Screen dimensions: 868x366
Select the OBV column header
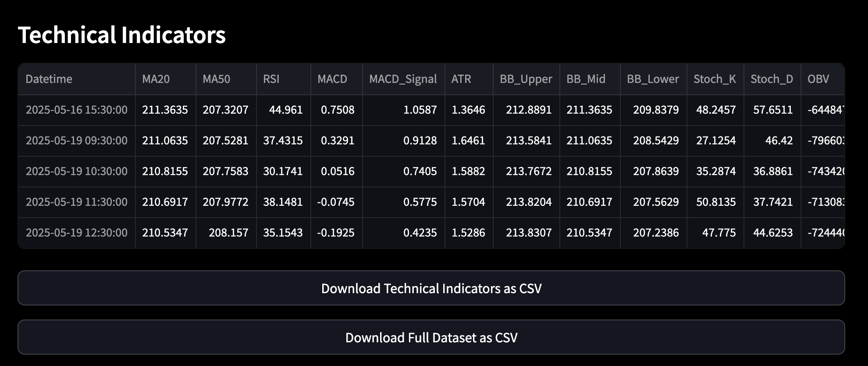click(823, 79)
